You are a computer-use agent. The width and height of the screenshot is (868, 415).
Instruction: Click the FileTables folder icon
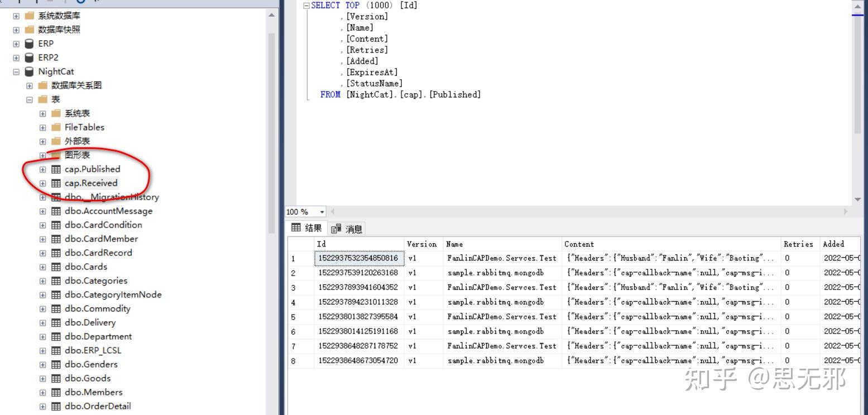pyautogui.click(x=56, y=127)
